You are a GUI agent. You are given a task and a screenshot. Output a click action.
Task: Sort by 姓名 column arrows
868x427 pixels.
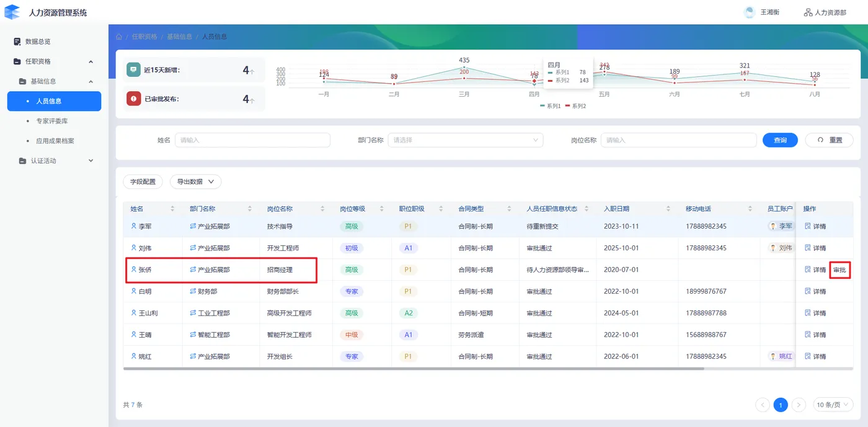[x=172, y=209]
